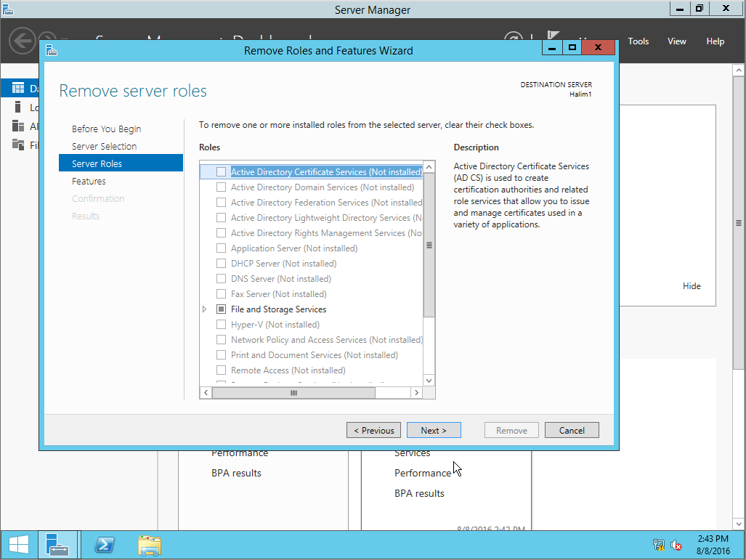
Task: Clear the File and Storage Services checkbox
Action: (x=221, y=309)
